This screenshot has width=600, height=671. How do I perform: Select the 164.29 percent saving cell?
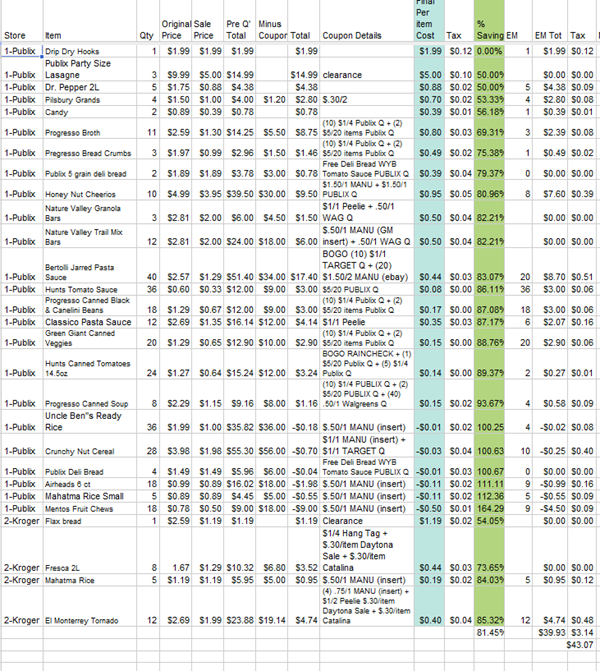(489, 509)
